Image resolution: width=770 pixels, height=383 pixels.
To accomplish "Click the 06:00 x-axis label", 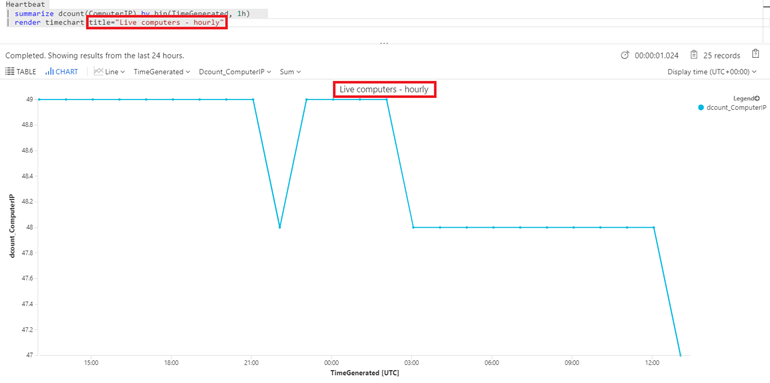I will click(x=492, y=363).
